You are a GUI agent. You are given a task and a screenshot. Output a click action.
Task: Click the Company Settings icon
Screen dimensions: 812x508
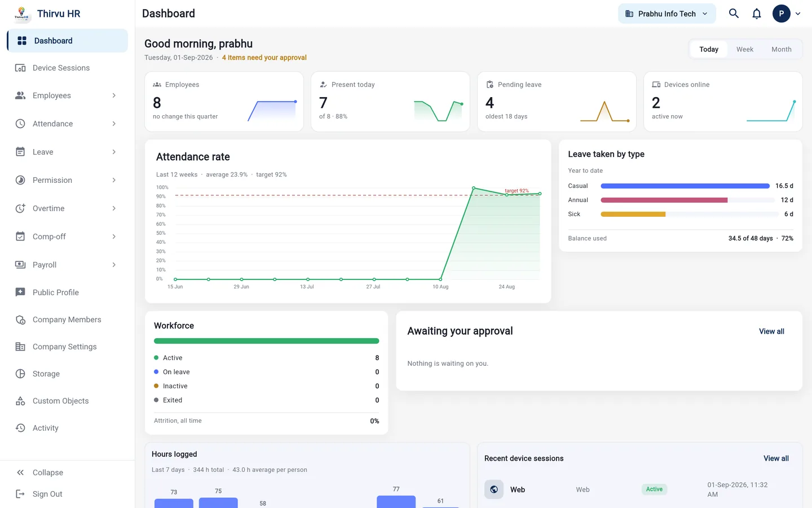20,347
